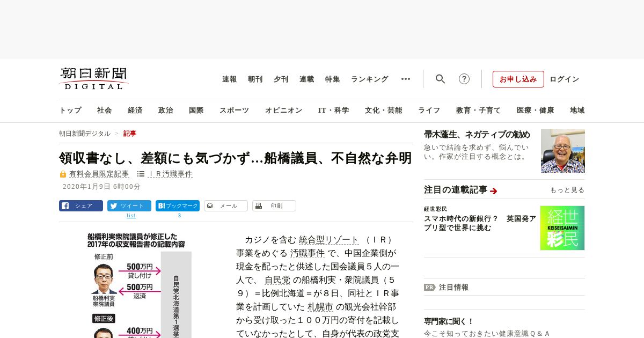Click the bookmark count 3
Viewport: 644px width, 338px height.
(179, 216)
